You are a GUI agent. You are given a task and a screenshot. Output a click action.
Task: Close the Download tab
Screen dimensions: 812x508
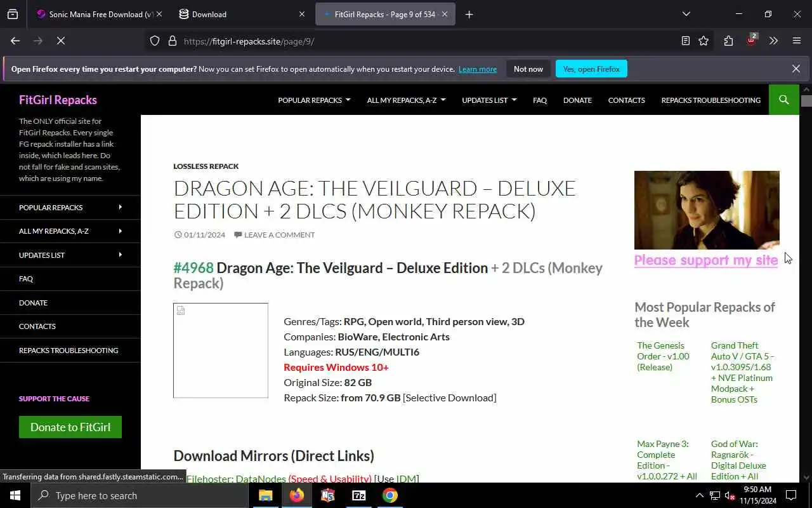click(x=302, y=14)
